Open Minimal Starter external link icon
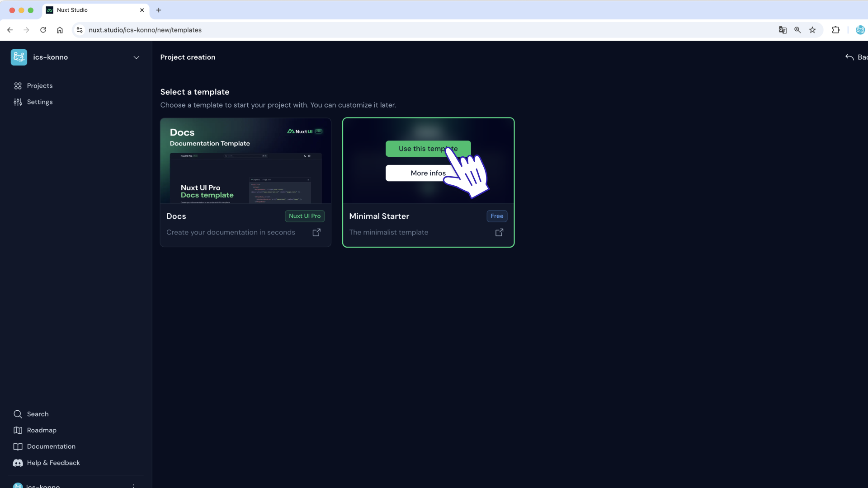Viewport: 868px width, 488px height. [499, 232]
